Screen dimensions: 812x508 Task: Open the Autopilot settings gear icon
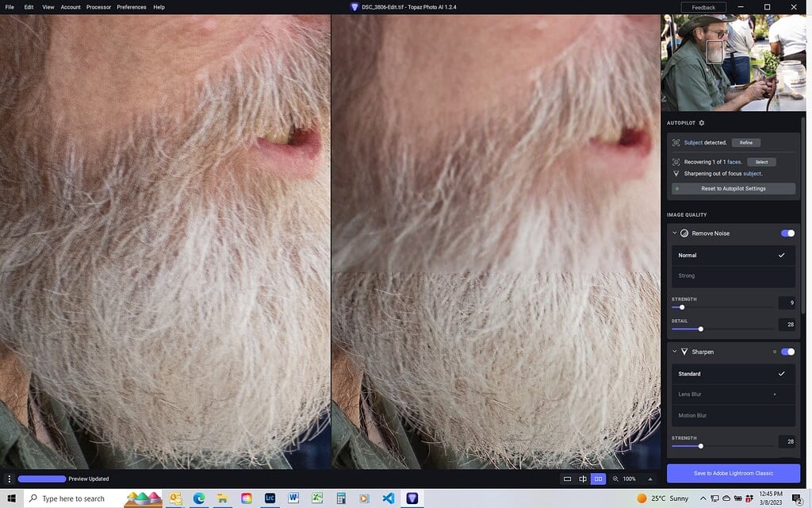click(701, 122)
